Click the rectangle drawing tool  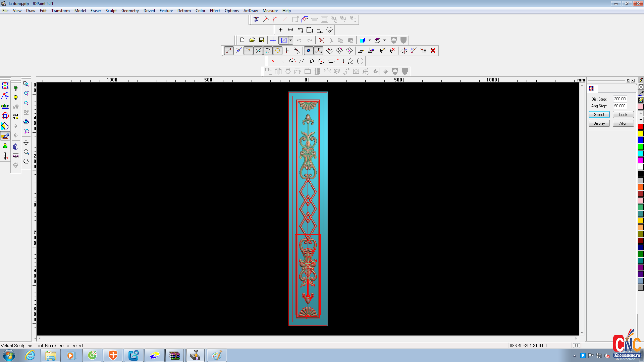pos(340,61)
